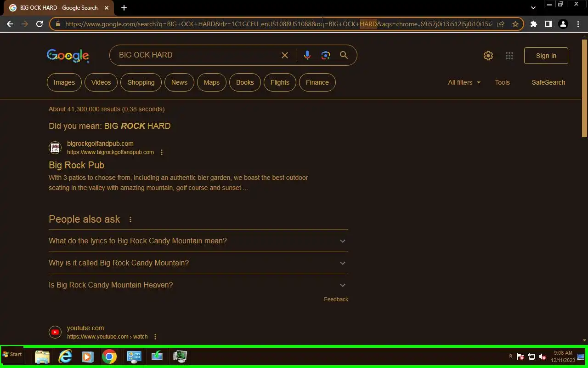This screenshot has height=368, width=588.
Task: Expand Why is it called Big Rock question
Action: [198, 263]
